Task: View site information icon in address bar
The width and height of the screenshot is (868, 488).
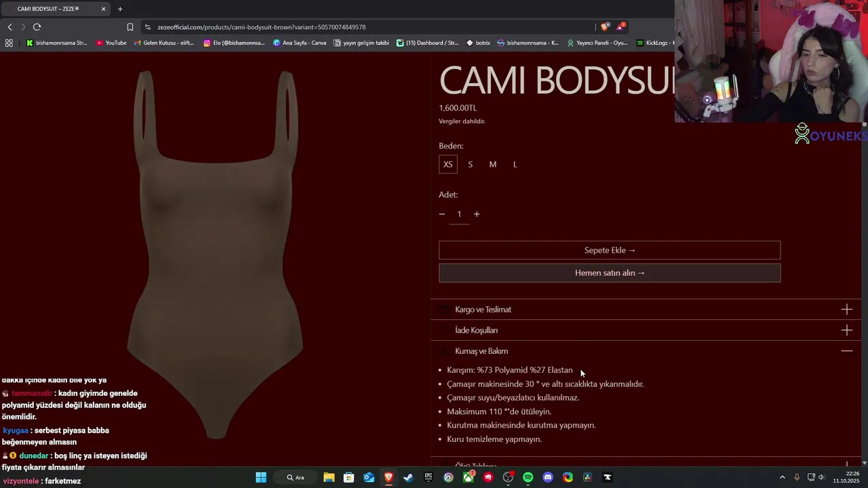Action: pos(148,27)
